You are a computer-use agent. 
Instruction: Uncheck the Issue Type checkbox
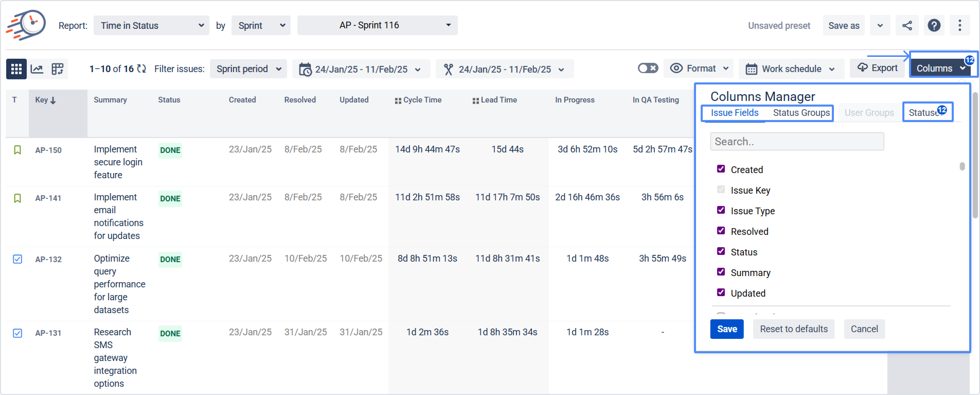tap(720, 210)
